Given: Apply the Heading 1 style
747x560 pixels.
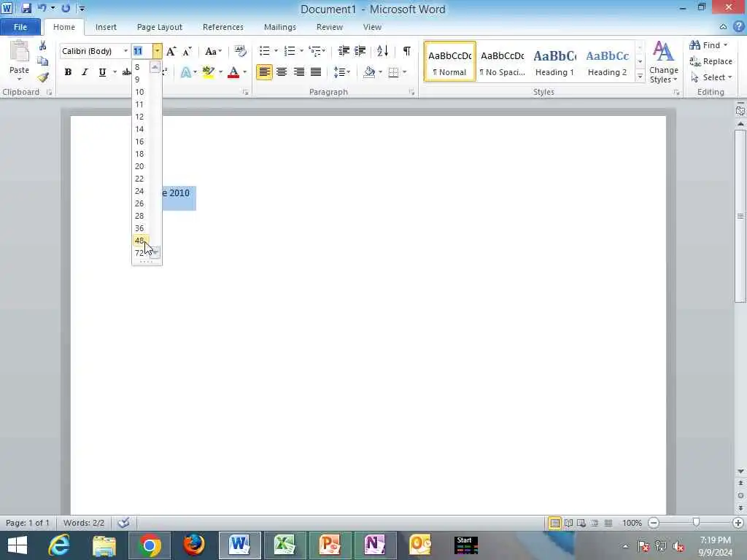Looking at the screenshot, I should 554,62.
